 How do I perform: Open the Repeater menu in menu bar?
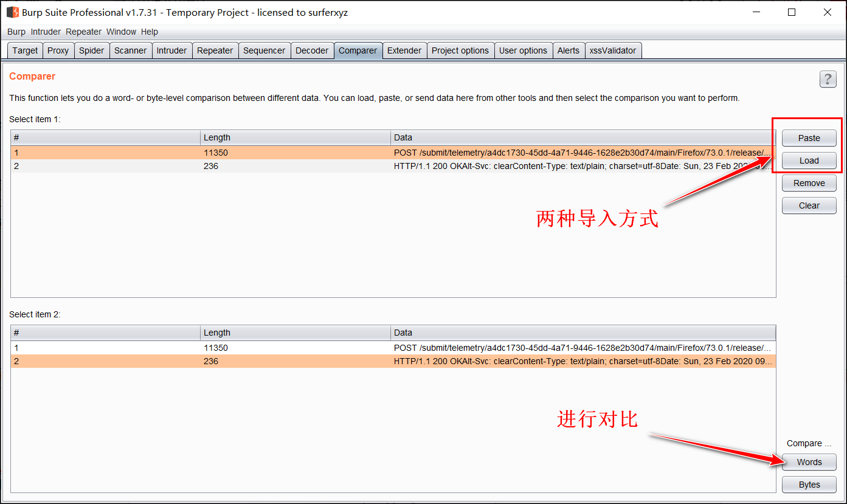tap(84, 32)
